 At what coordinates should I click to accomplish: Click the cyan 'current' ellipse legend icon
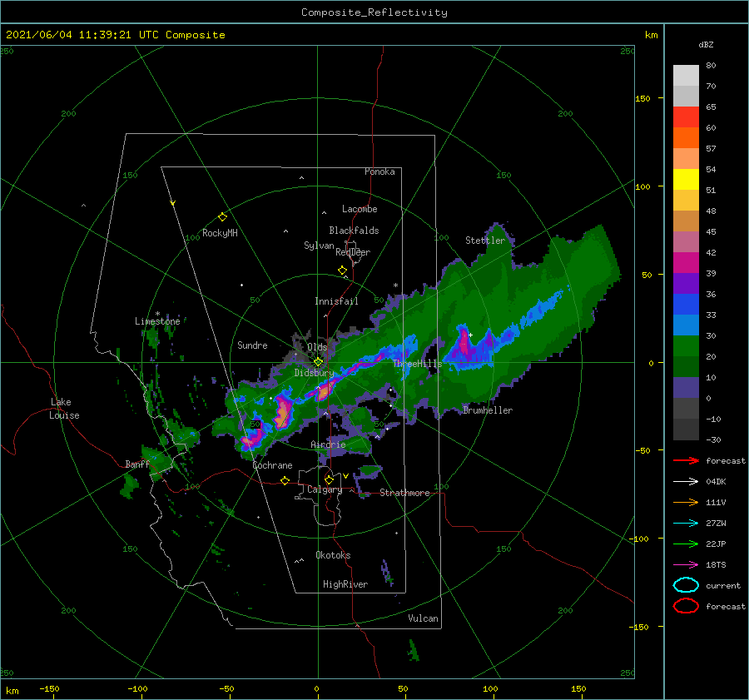tap(686, 585)
